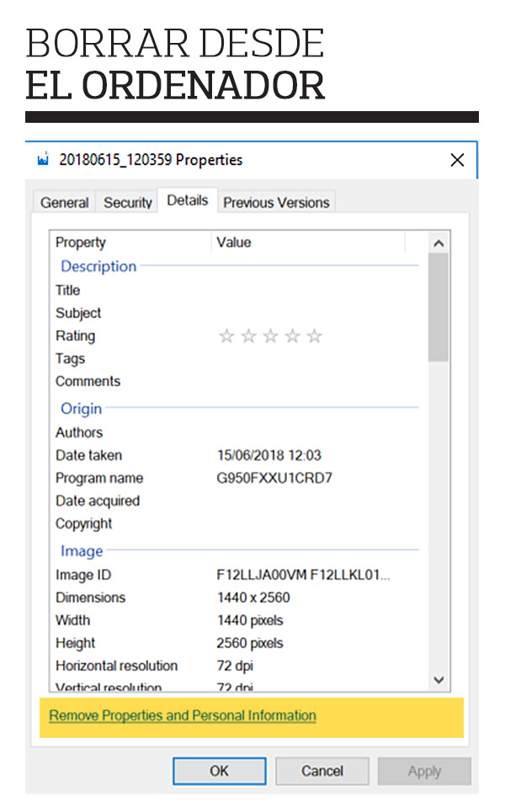Image resolution: width=505 pixels, height=812 pixels.
Task: Click the file icon in the title bar
Action: pos(44,160)
